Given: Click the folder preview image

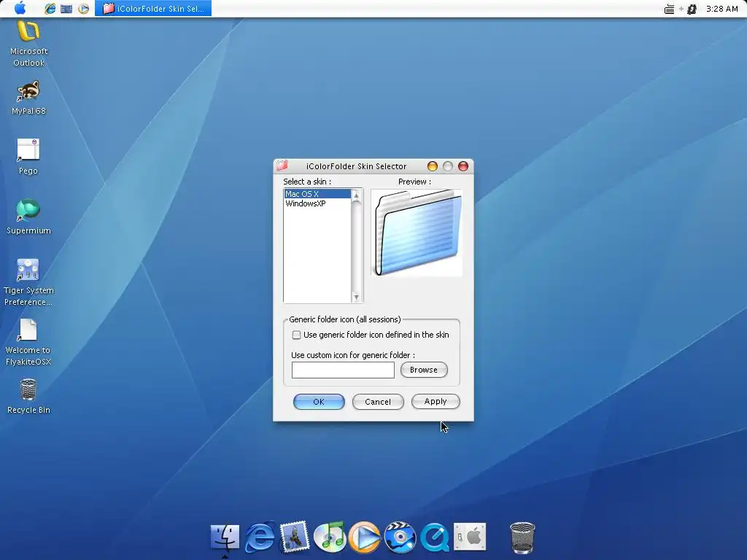Looking at the screenshot, I should (x=417, y=233).
